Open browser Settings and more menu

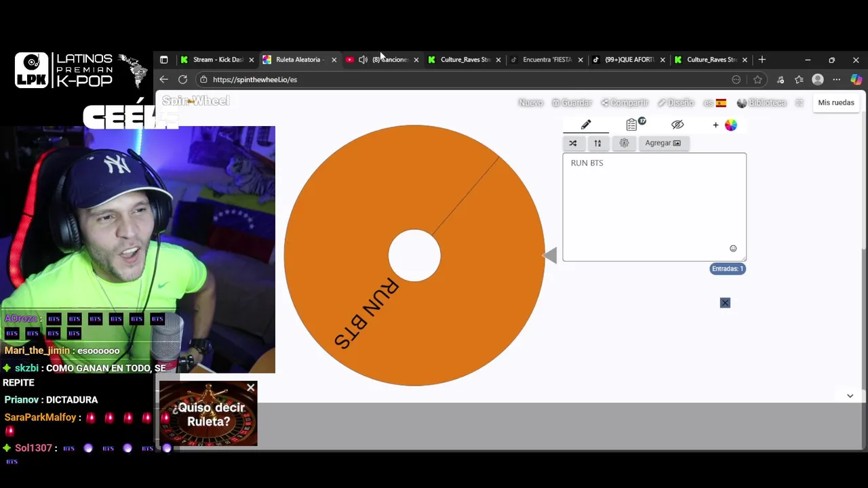point(836,79)
